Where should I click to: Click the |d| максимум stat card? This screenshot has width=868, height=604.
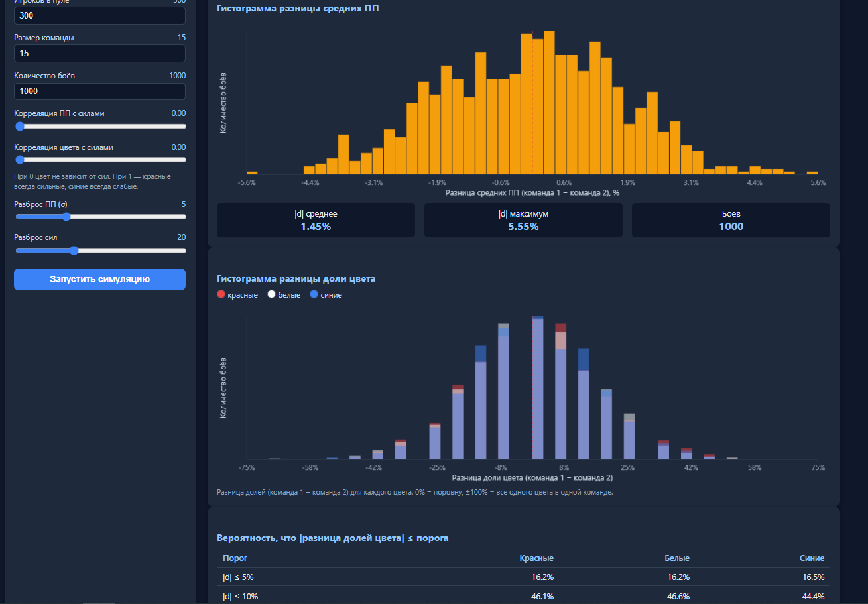tap(523, 220)
